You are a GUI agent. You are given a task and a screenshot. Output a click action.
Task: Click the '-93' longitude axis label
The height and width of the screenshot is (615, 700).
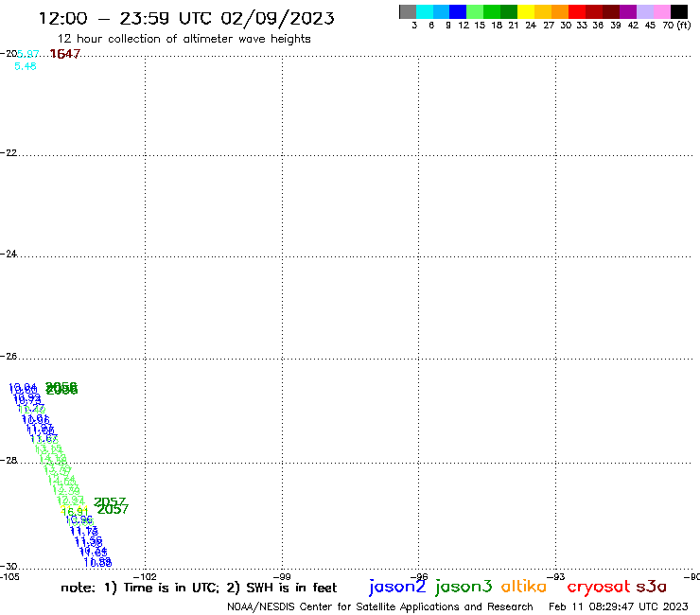coord(556,576)
